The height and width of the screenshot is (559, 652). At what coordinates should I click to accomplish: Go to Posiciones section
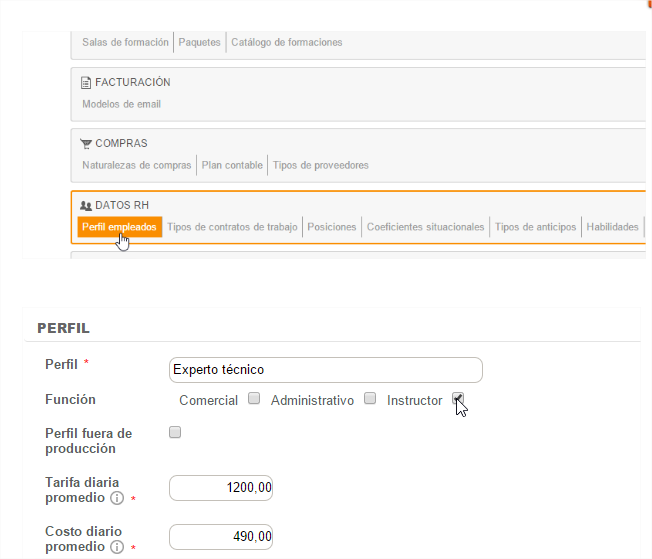pos(332,227)
